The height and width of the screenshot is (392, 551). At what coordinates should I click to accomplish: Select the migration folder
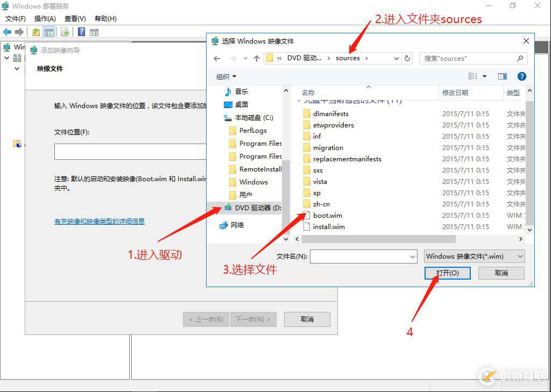click(323, 148)
